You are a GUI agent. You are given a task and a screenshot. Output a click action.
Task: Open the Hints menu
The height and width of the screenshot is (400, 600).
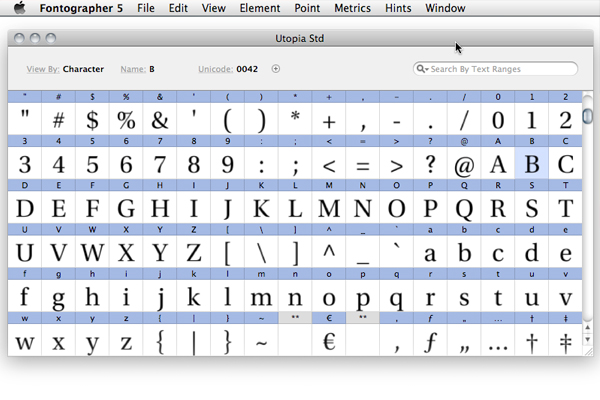pos(404,8)
